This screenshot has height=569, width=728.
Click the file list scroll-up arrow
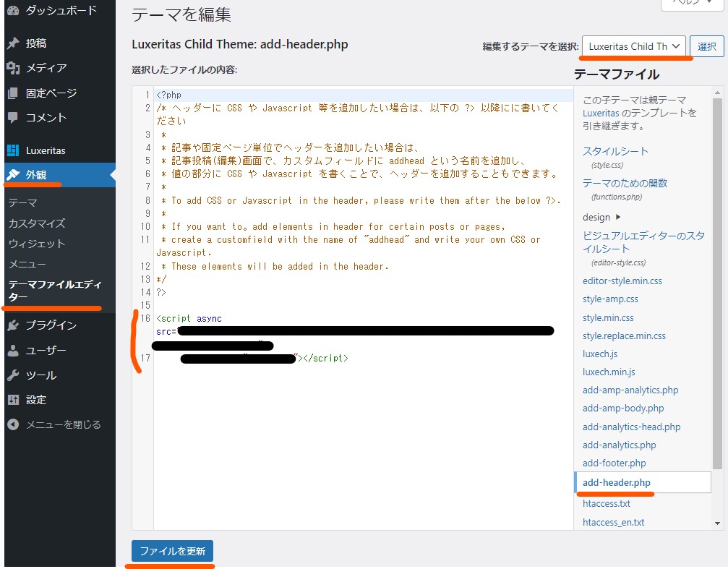click(717, 93)
